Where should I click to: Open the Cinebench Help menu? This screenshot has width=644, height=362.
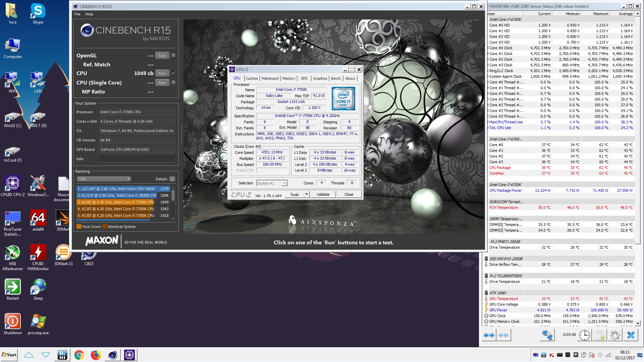click(x=89, y=14)
